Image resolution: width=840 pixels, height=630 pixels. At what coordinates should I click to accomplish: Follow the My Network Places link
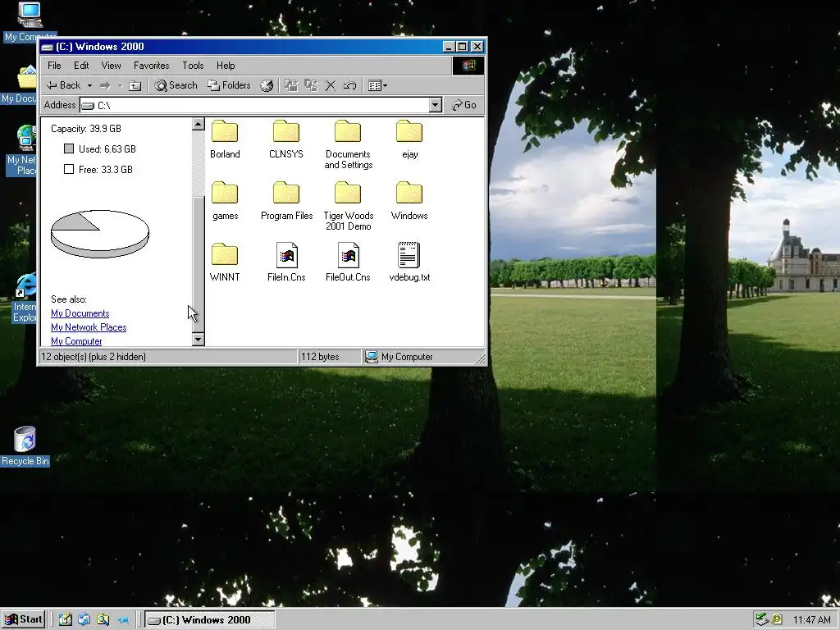(89, 327)
